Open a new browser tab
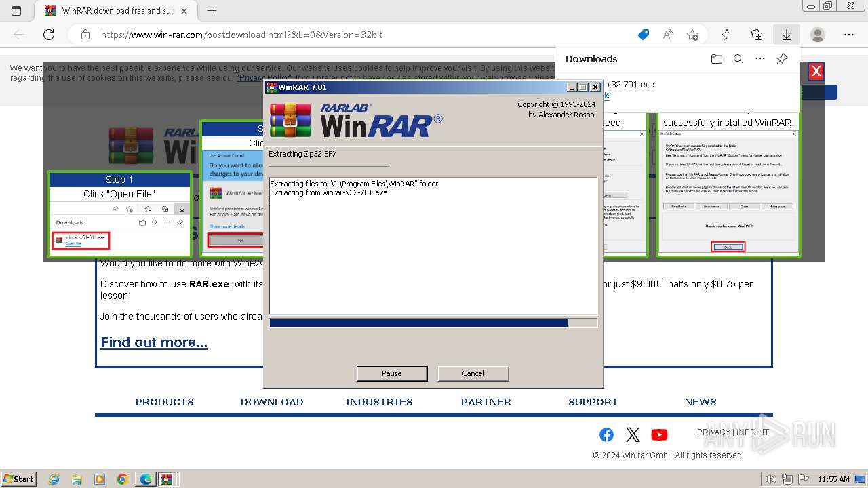Viewport: 868px width, 488px height. pyautogui.click(x=212, y=11)
